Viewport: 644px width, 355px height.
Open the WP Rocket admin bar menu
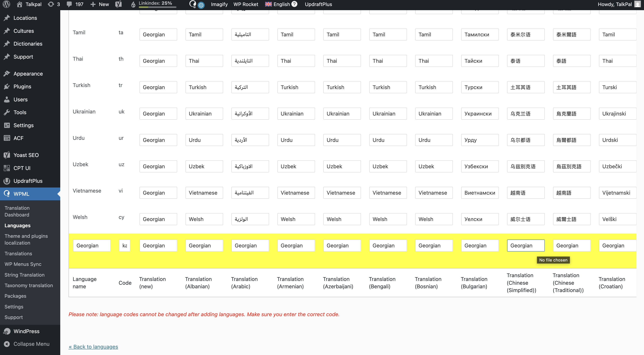coord(246,4)
